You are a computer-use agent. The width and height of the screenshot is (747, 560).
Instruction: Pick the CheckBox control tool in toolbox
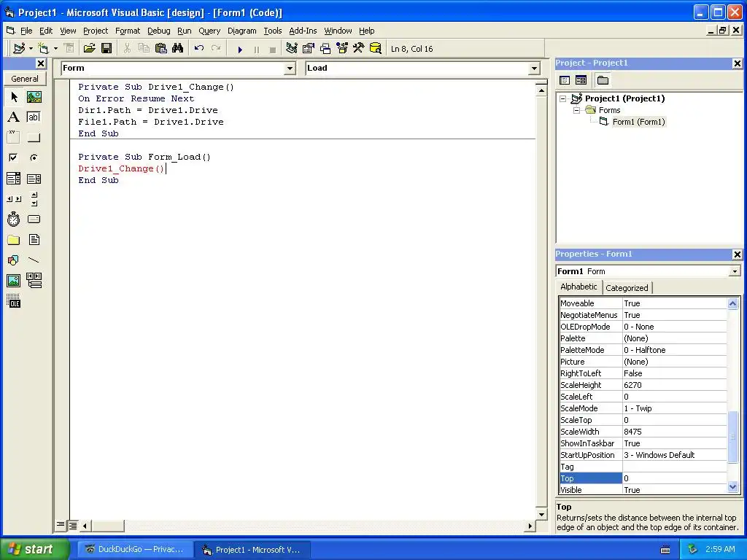(x=13, y=157)
